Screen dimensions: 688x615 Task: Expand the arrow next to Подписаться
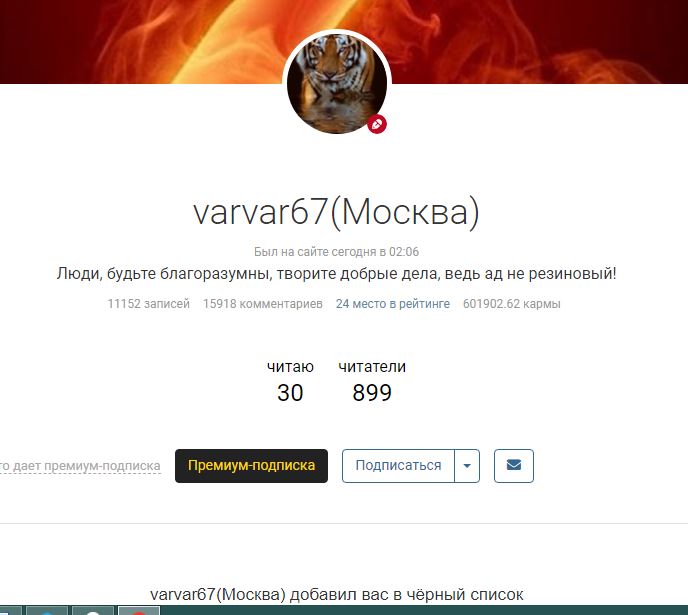pyautogui.click(x=467, y=465)
